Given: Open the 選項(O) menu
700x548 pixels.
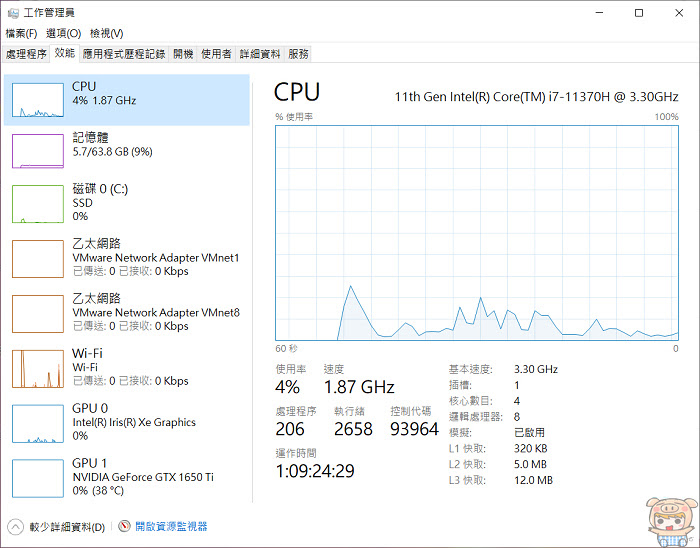Looking at the screenshot, I should coord(63,33).
